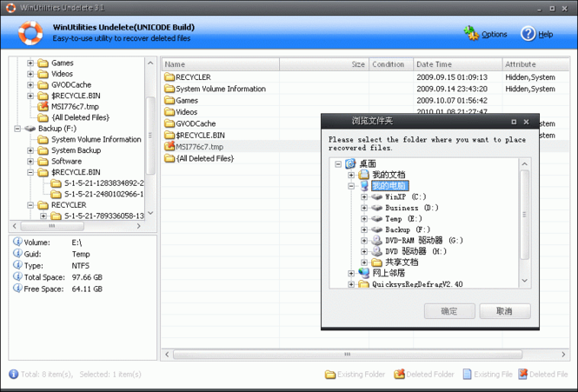Viewport: 578px width, 392px height.
Task: Select the RECYCLER folder in file list
Action: (193, 77)
